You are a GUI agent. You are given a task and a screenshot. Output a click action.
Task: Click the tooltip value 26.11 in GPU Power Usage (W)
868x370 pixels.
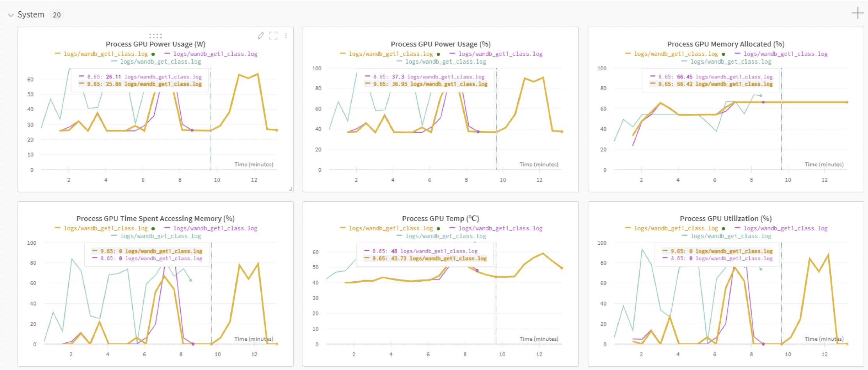point(114,77)
